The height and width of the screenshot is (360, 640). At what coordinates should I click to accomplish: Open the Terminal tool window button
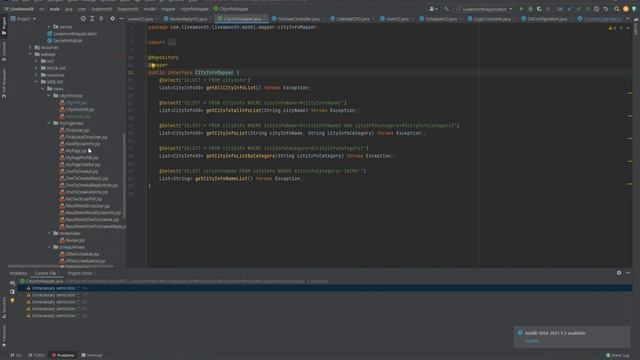[x=92, y=356]
